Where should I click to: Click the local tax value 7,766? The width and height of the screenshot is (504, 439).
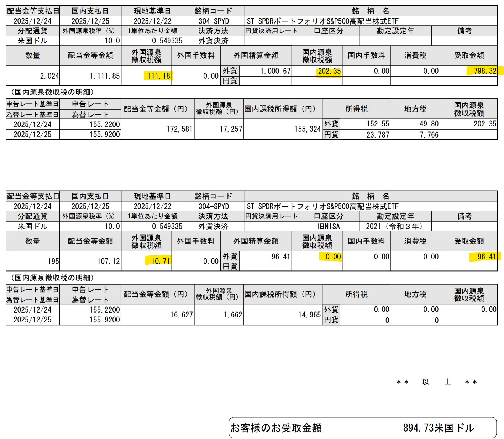coord(429,135)
